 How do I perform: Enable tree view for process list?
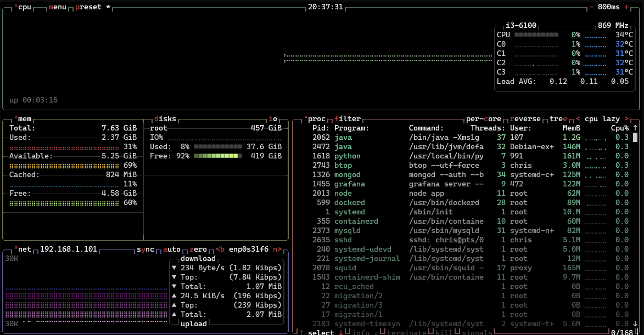(558, 119)
